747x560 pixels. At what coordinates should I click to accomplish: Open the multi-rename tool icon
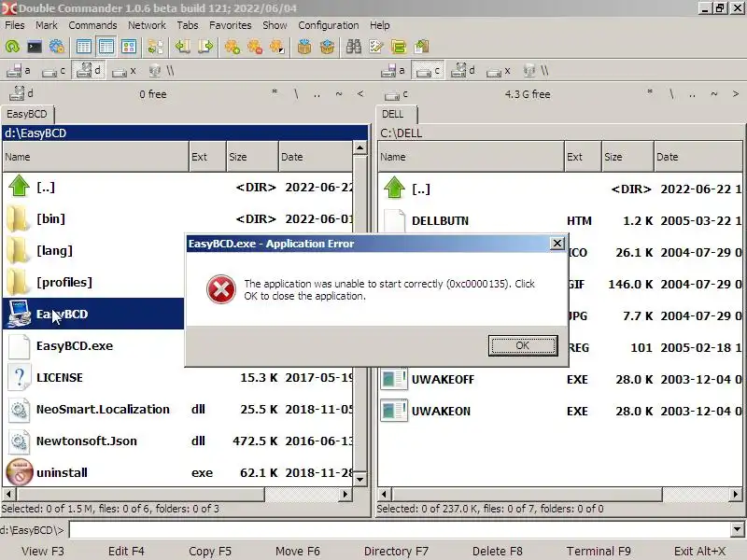pyautogui.click(x=376, y=47)
